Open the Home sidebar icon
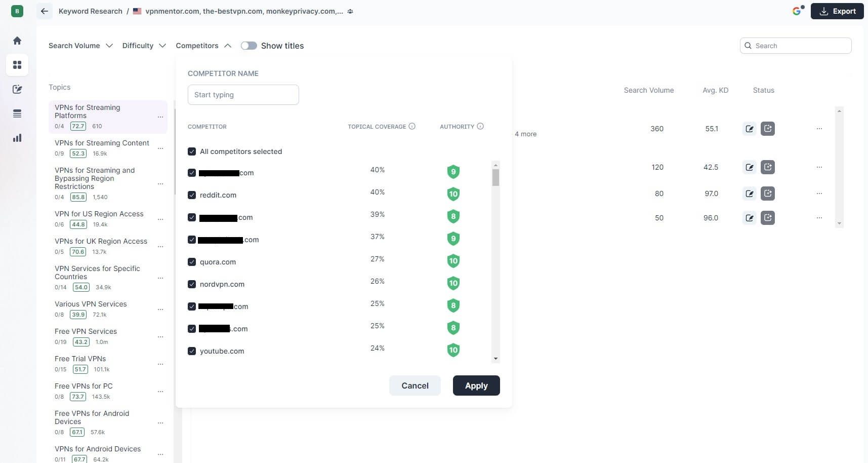The height and width of the screenshot is (463, 868). 17,41
